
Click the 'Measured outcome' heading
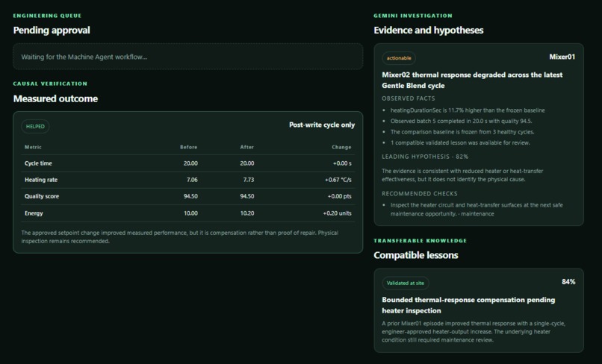pos(55,98)
